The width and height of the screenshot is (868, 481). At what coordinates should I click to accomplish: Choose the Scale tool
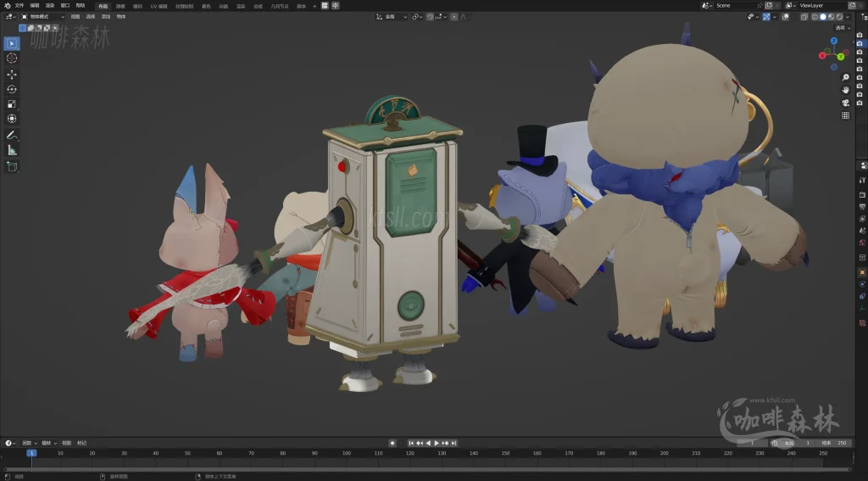(12, 103)
